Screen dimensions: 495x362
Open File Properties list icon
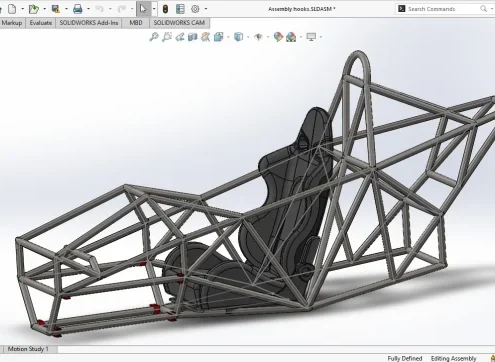[x=180, y=9]
